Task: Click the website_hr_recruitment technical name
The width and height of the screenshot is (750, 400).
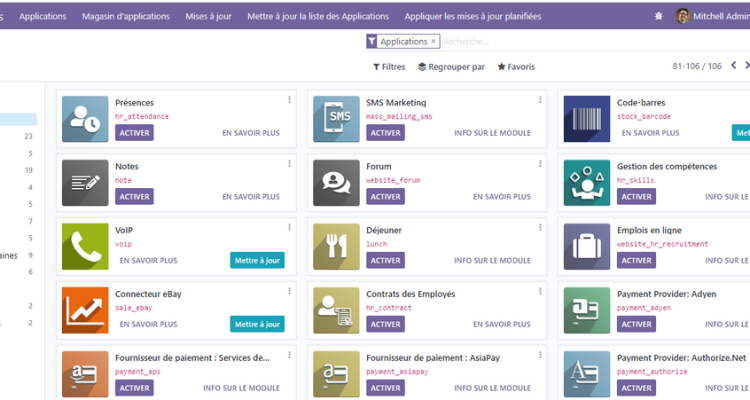Action: [662, 244]
